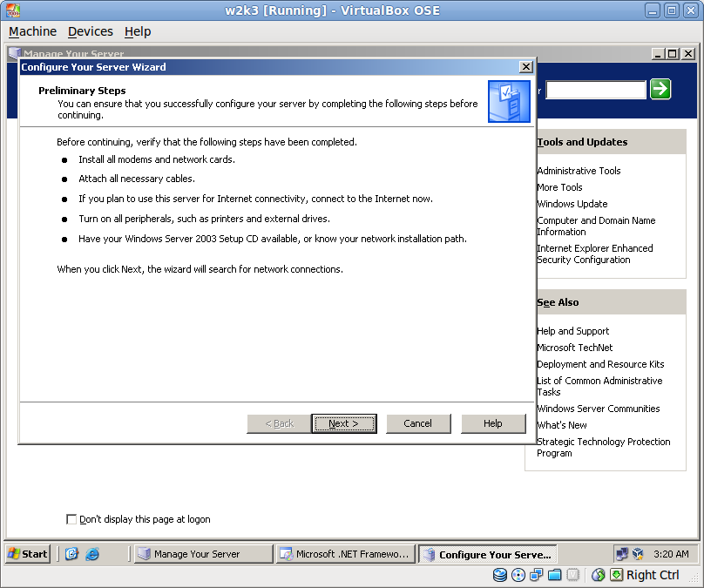This screenshot has width=704, height=588.
Task: Open List of Common Administrative Tasks
Action: [x=599, y=387]
